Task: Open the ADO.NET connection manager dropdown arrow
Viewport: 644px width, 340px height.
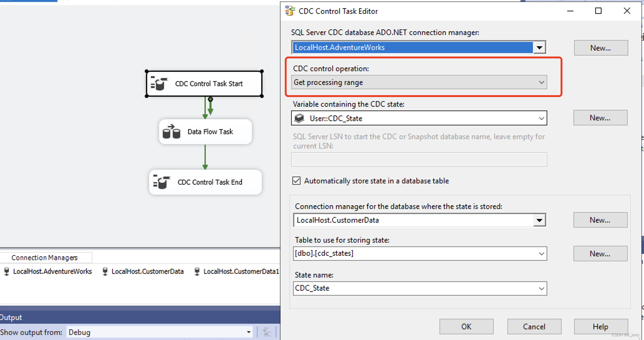Action: tap(539, 47)
